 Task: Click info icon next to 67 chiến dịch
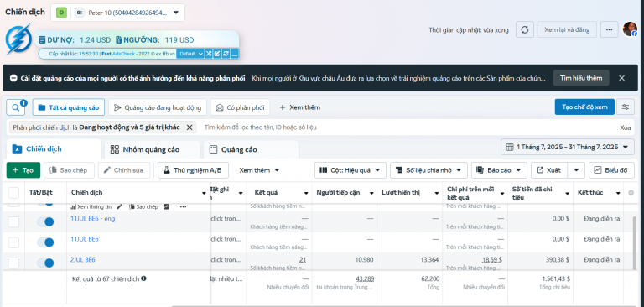pos(143,278)
